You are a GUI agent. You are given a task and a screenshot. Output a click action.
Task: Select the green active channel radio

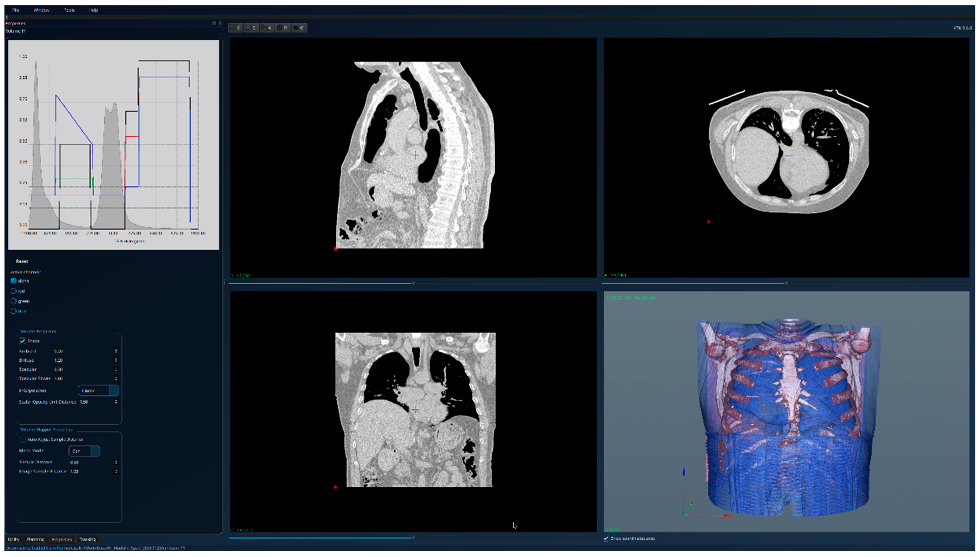pyautogui.click(x=13, y=301)
